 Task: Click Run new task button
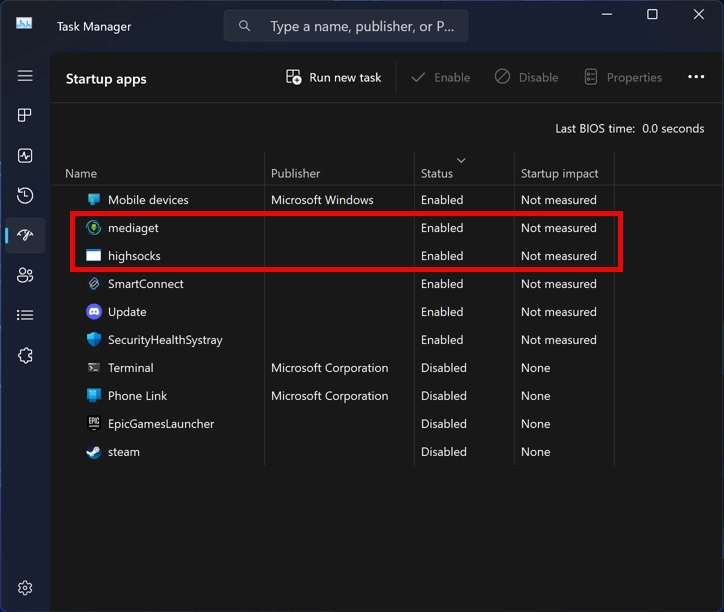click(x=333, y=77)
